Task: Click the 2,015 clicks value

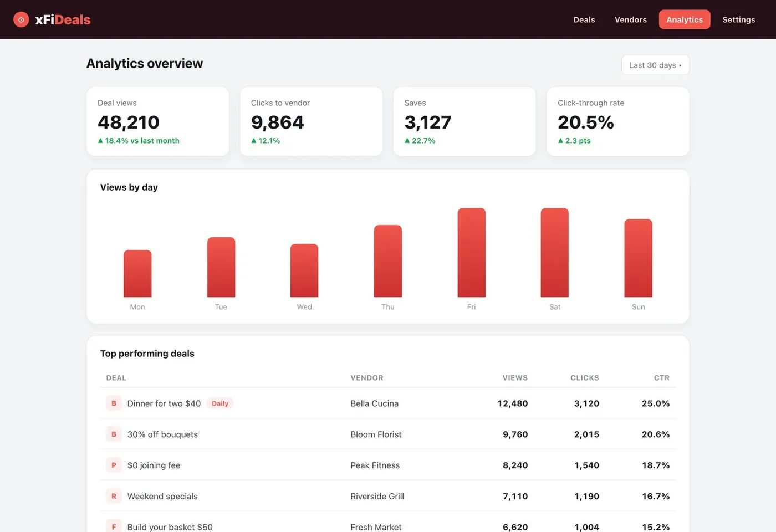Action: click(586, 434)
